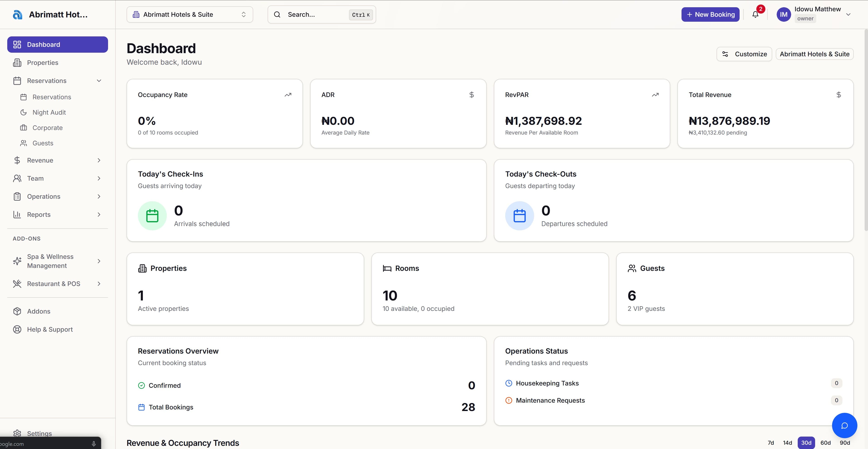Screen dimensions: 868x449
Task: Click the Customize sliders icon
Action: tap(725, 54)
